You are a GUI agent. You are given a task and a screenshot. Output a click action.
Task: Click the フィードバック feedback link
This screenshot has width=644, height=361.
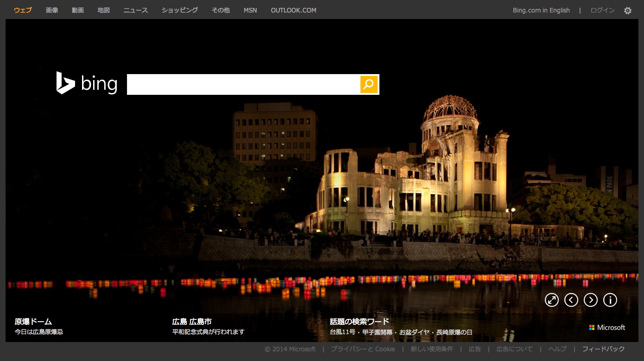(603, 349)
